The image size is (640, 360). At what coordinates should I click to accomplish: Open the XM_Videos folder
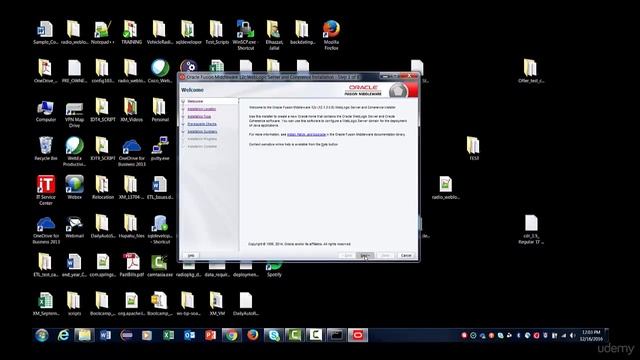pos(131,110)
